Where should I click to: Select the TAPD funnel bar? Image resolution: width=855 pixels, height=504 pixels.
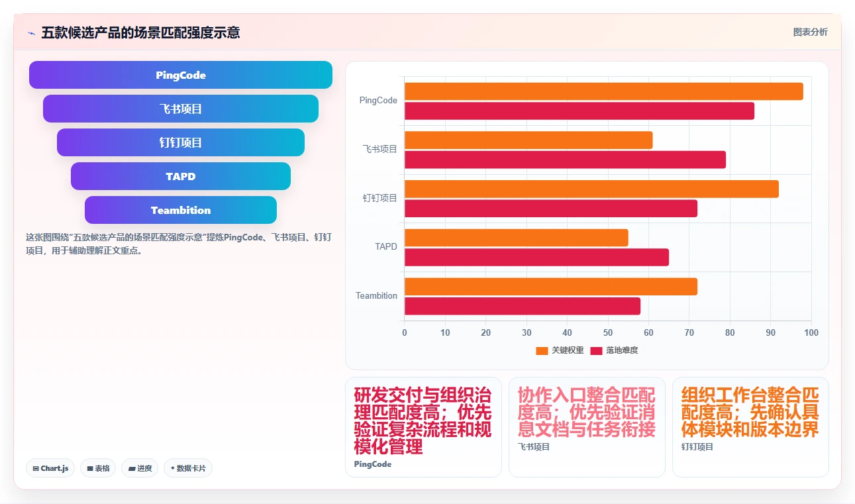(x=181, y=176)
